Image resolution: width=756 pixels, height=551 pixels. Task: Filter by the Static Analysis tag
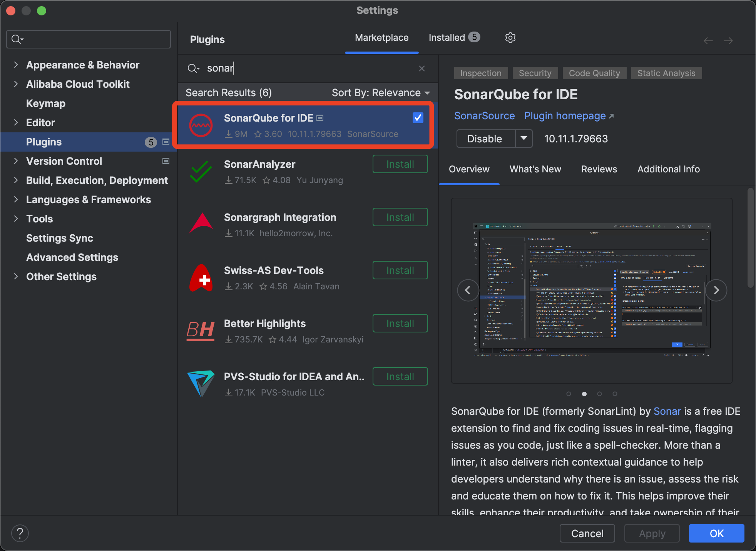pyautogui.click(x=666, y=73)
